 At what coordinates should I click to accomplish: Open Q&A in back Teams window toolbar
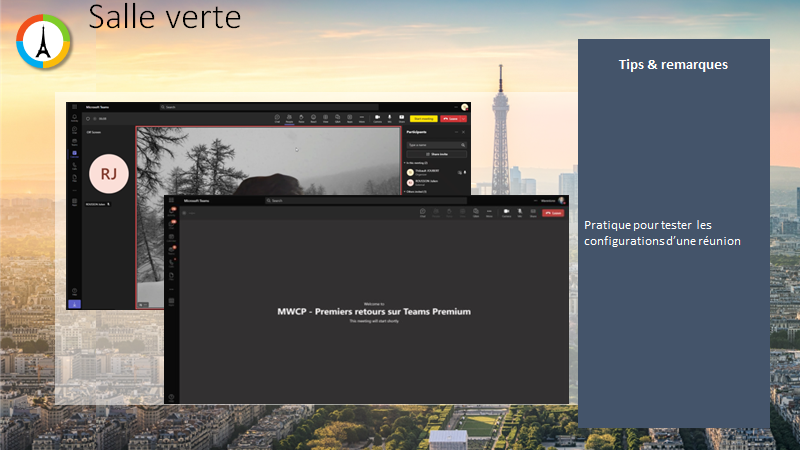click(x=337, y=118)
